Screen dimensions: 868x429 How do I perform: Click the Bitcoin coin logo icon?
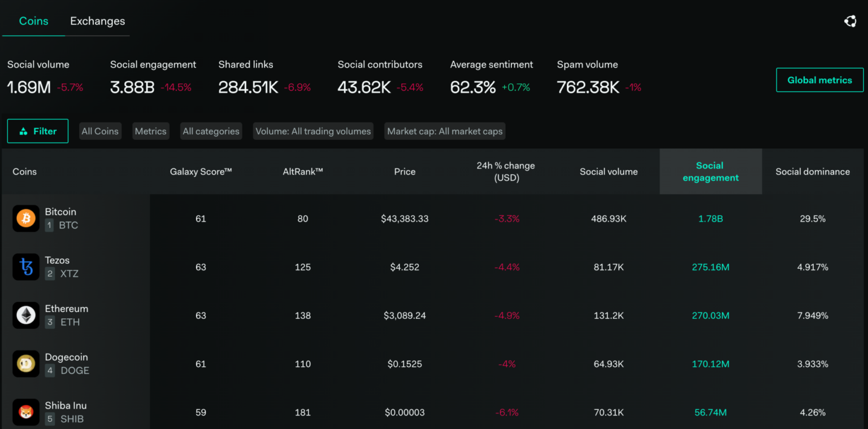click(x=26, y=218)
